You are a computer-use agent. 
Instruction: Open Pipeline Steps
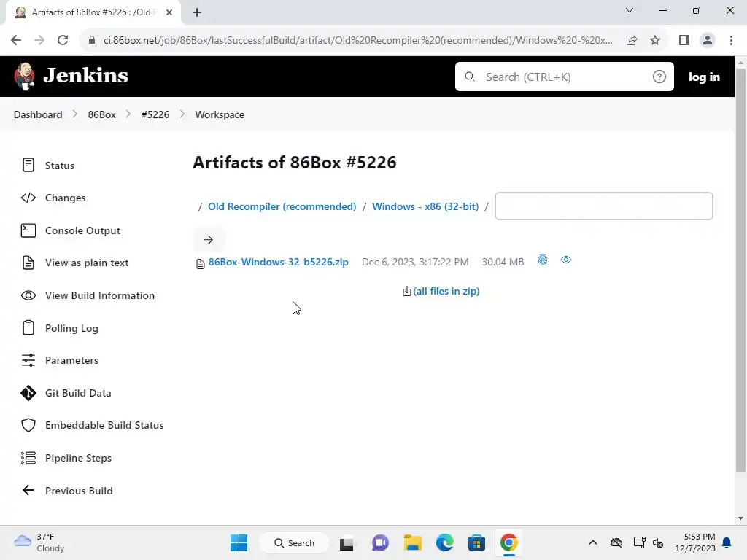pyautogui.click(x=78, y=458)
